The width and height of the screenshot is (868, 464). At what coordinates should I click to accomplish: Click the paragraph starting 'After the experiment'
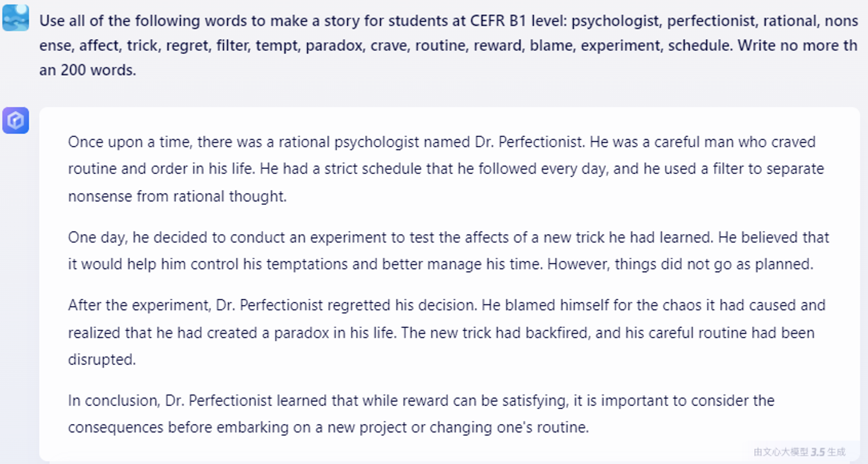point(447,332)
